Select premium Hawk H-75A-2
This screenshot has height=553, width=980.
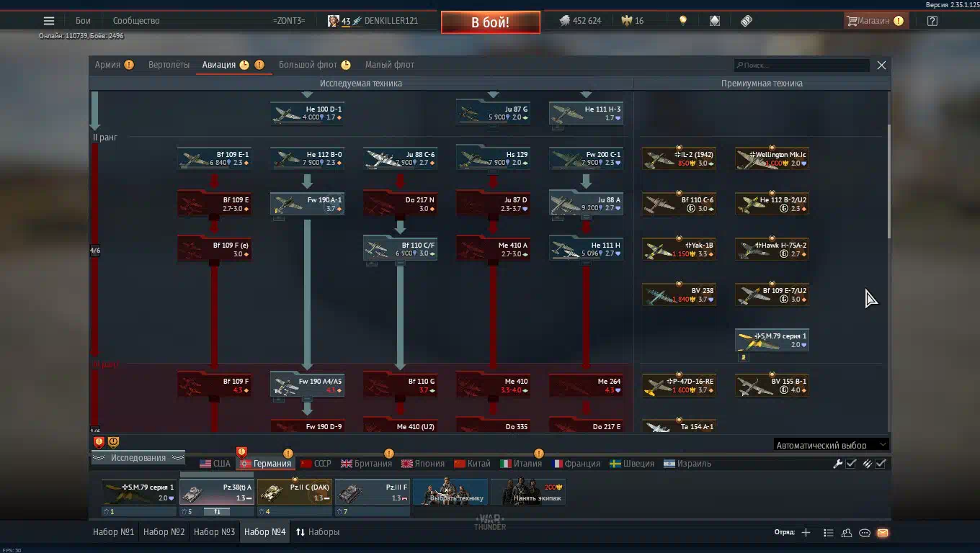(772, 249)
